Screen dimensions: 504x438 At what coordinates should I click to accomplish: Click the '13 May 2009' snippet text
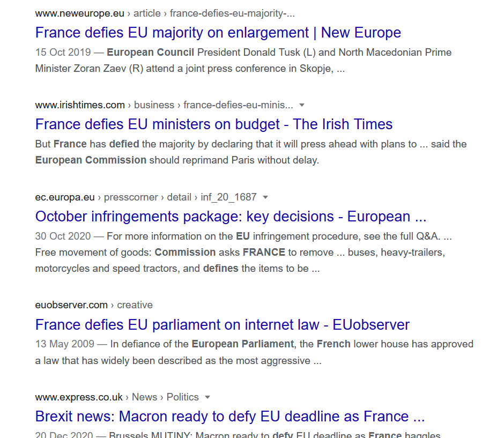point(64,344)
